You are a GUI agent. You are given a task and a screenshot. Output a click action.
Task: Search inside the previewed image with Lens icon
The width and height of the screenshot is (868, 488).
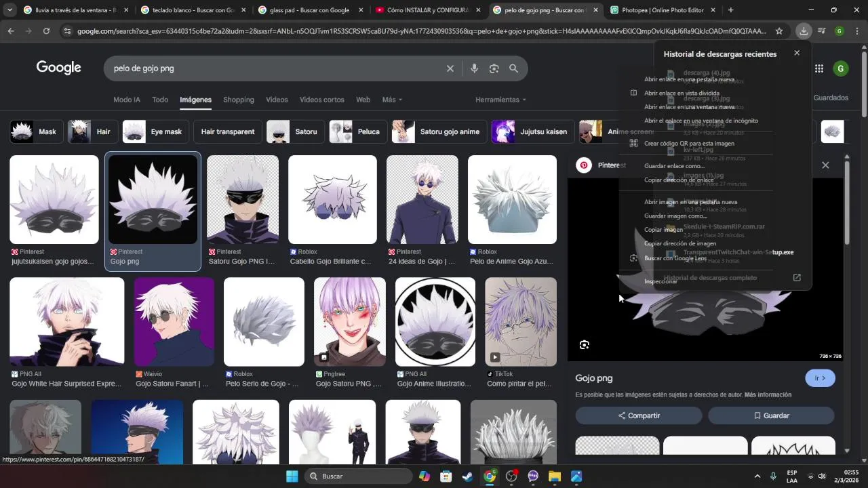point(585,345)
